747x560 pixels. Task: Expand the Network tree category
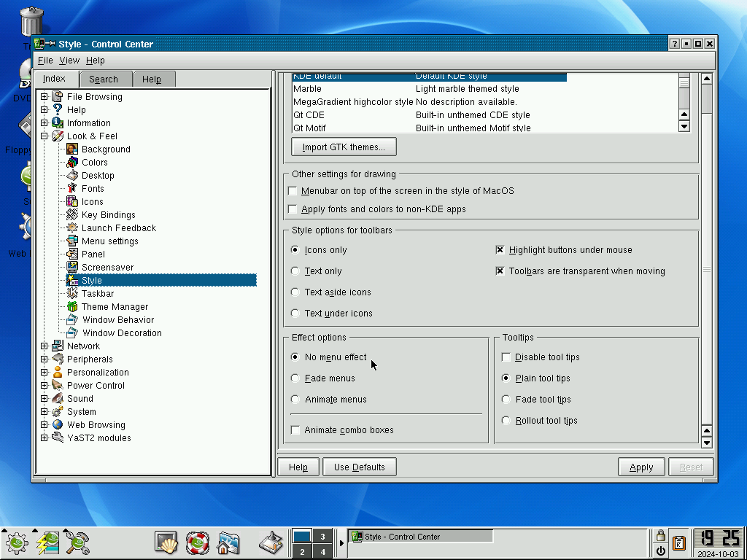point(44,346)
